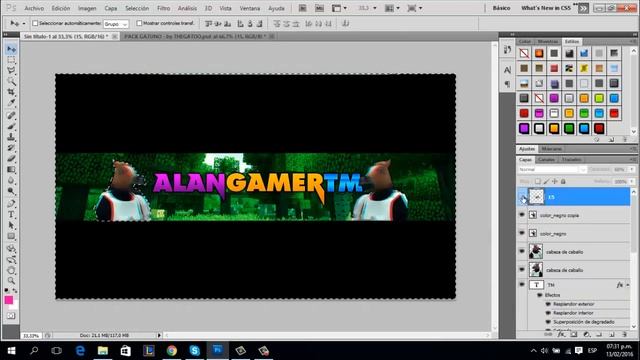Select the History Brush tool
The image size is (640, 360).
point(11,148)
